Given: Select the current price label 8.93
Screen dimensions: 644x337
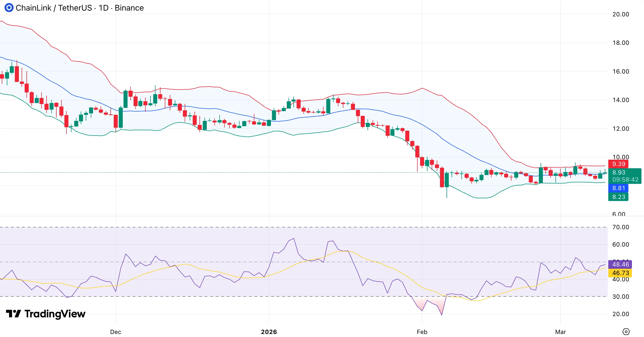Looking at the screenshot, I should pos(618,173).
